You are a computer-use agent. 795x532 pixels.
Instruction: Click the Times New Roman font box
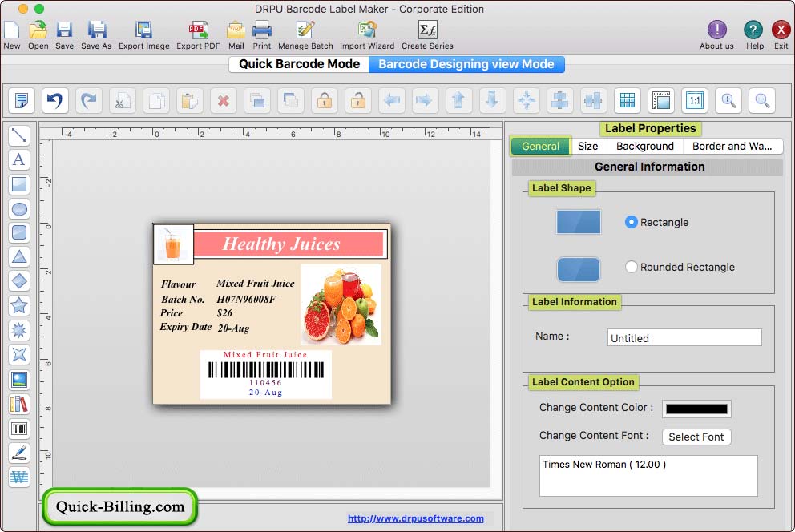648,475
